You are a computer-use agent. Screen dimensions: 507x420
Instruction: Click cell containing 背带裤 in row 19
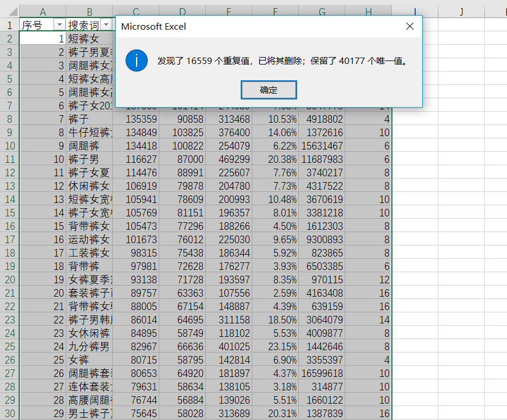coord(90,266)
